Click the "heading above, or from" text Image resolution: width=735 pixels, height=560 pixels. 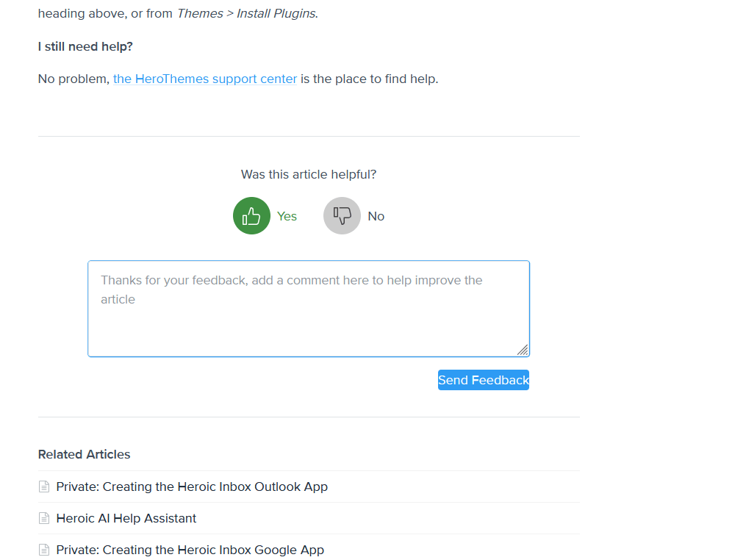tap(105, 13)
